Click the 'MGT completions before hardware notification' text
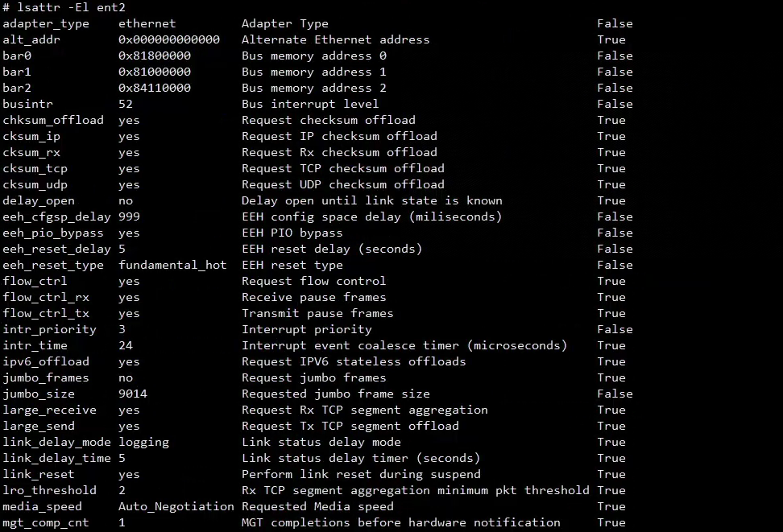Screen dimensions: 783x532 pos(400,522)
